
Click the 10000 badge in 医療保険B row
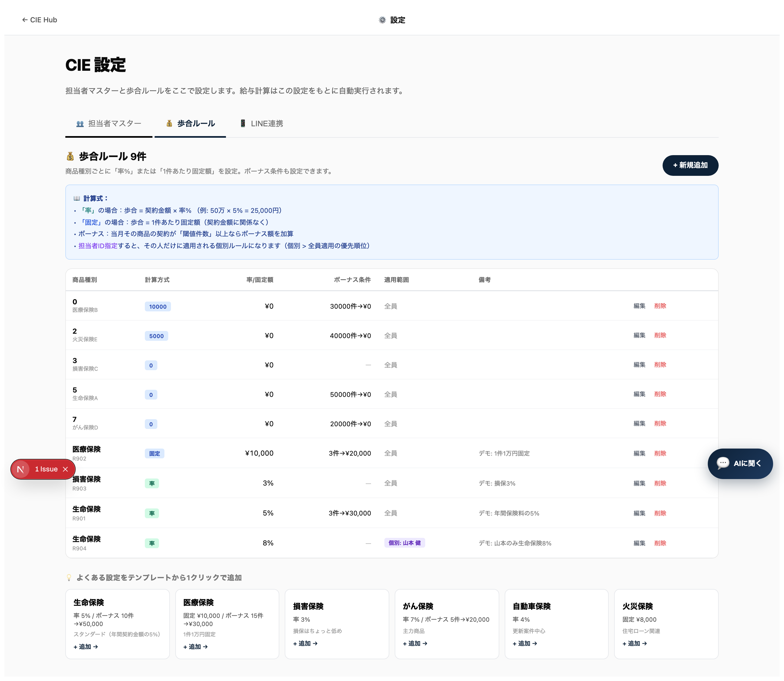(158, 307)
